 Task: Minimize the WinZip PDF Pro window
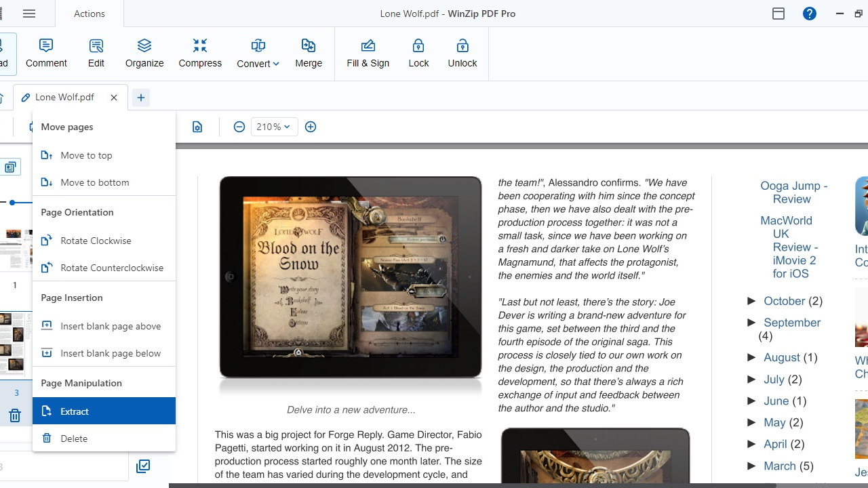[x=840, y=14]
